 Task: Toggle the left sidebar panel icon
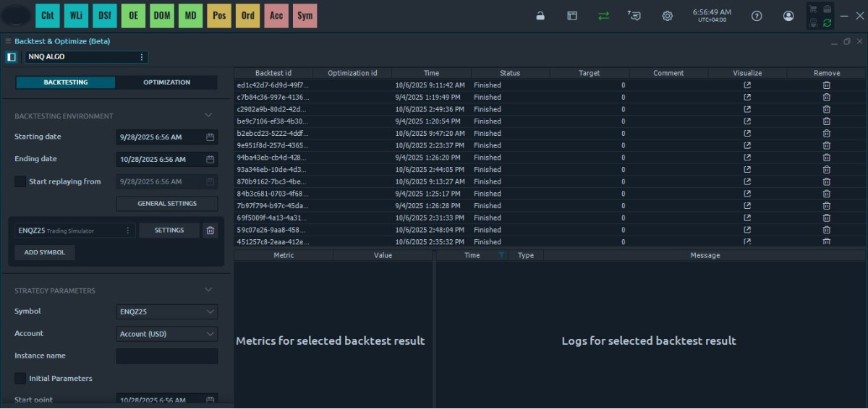click(12, 56)
